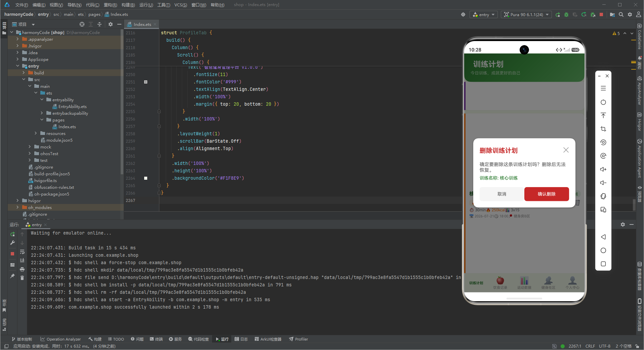Open the 构建(B) menu
The height and width of the screenshot is (350, 644).
[x=128, y=5]
